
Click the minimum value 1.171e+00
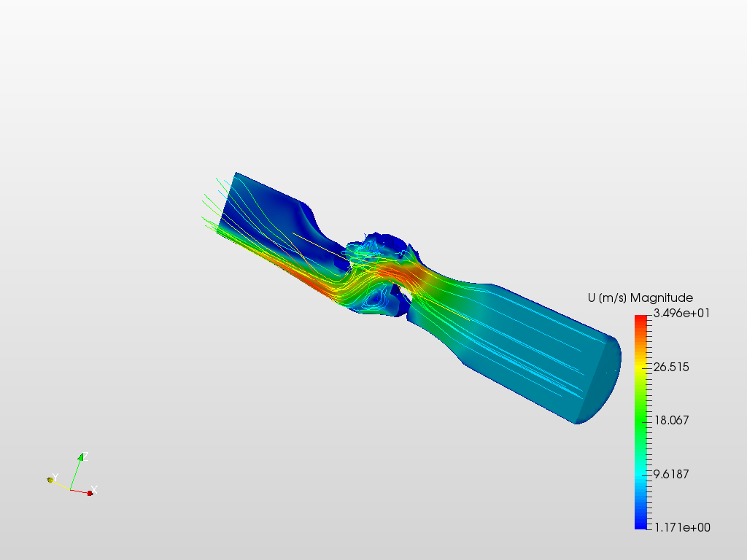tap(682, 528)
